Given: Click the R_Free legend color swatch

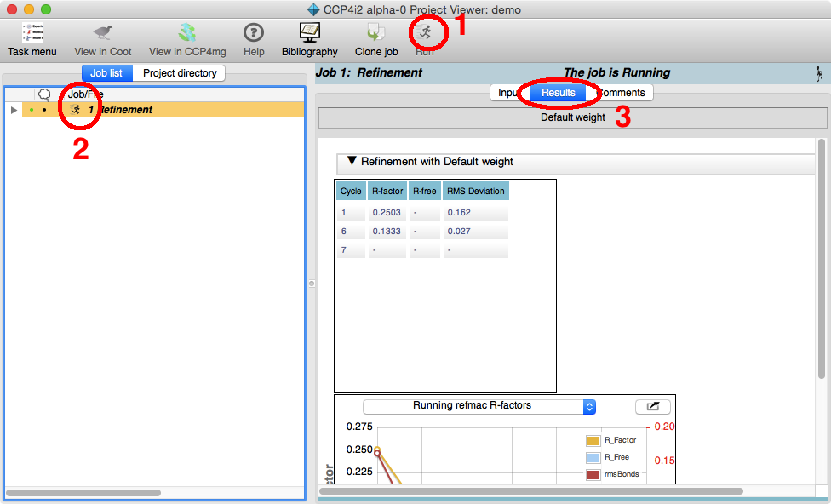Looking at the screenshot, I should pyautogui.click(x=593, y=457).
